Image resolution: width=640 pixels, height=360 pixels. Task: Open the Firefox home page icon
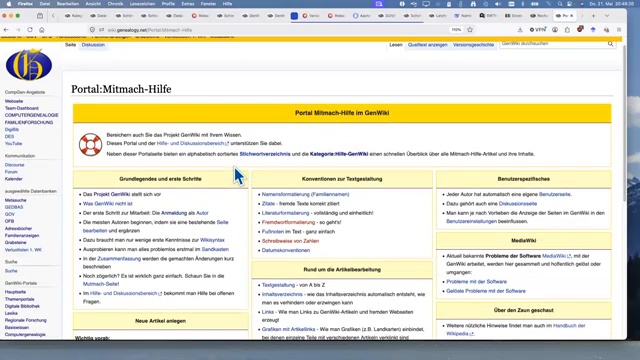pos(42,30)
